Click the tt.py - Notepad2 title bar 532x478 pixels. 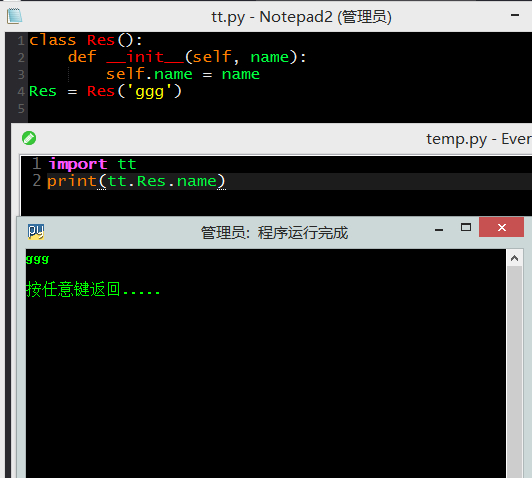tap(301, 17)
